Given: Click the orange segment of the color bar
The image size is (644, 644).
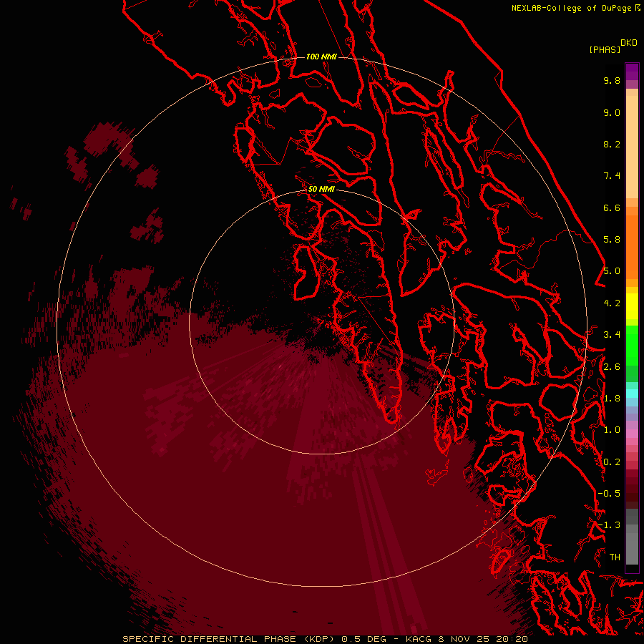Looking at the screenshot, I should [x=632, y=246].
